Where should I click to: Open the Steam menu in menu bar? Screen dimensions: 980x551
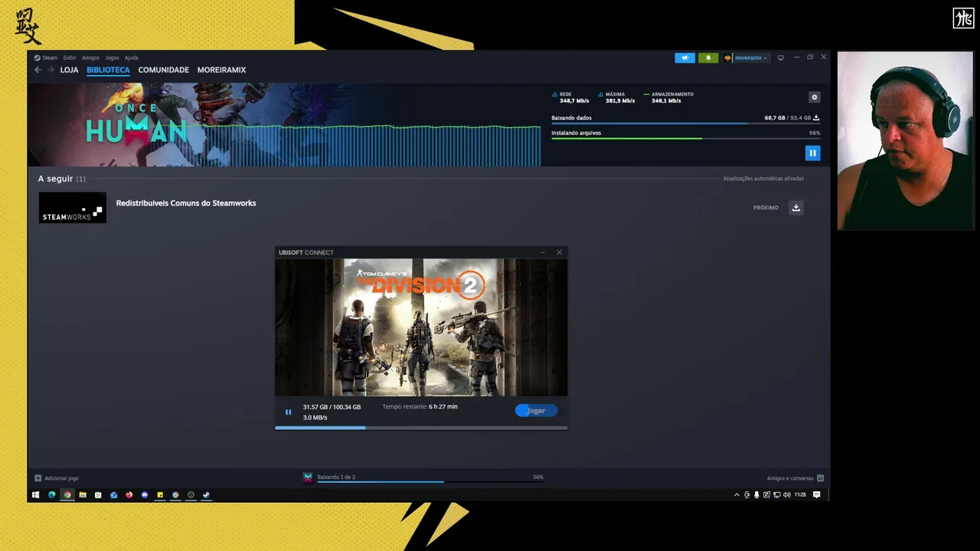(50, 57)
